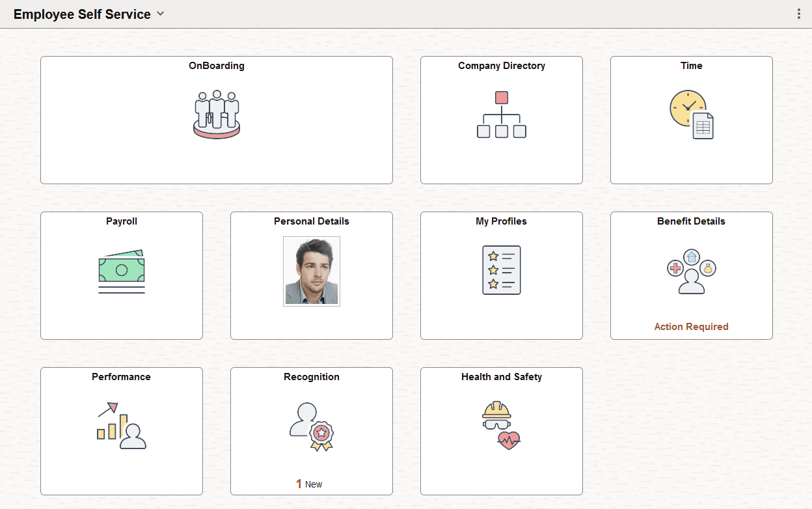Click the Performance chart icon
The height and width of the screenshot is (509, 812).
121,425
